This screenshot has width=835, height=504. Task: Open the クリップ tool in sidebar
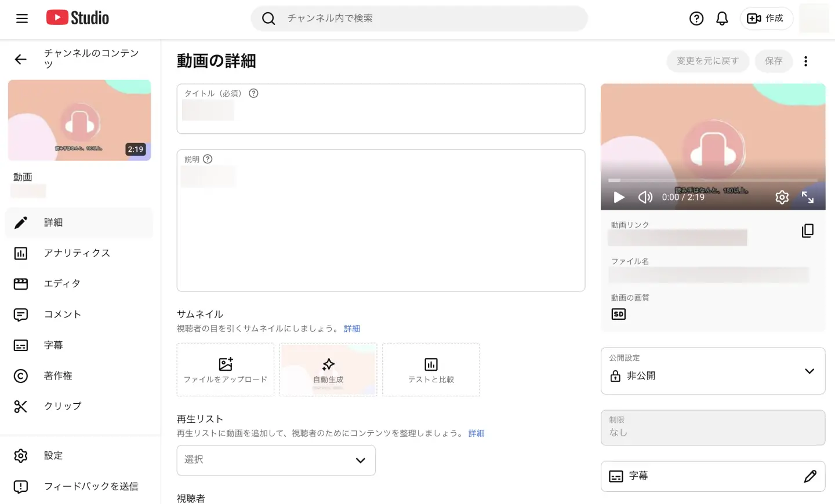(20, 406)
